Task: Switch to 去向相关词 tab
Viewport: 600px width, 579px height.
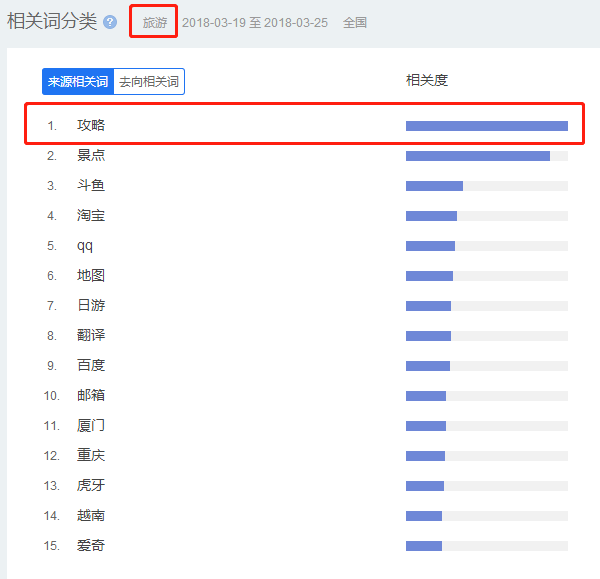Action: [149, 82]
